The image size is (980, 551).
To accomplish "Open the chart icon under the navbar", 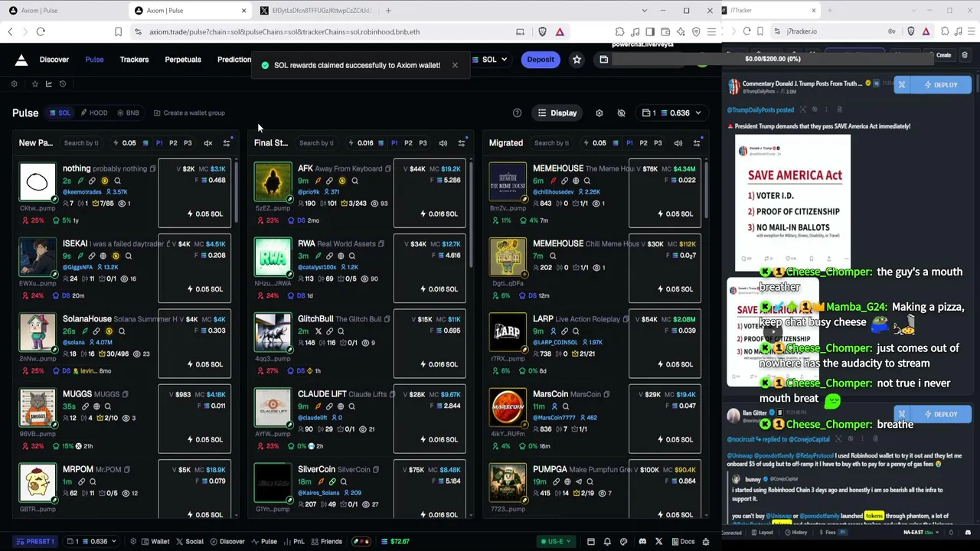I will pyautogui.click(x=49, y=83).
